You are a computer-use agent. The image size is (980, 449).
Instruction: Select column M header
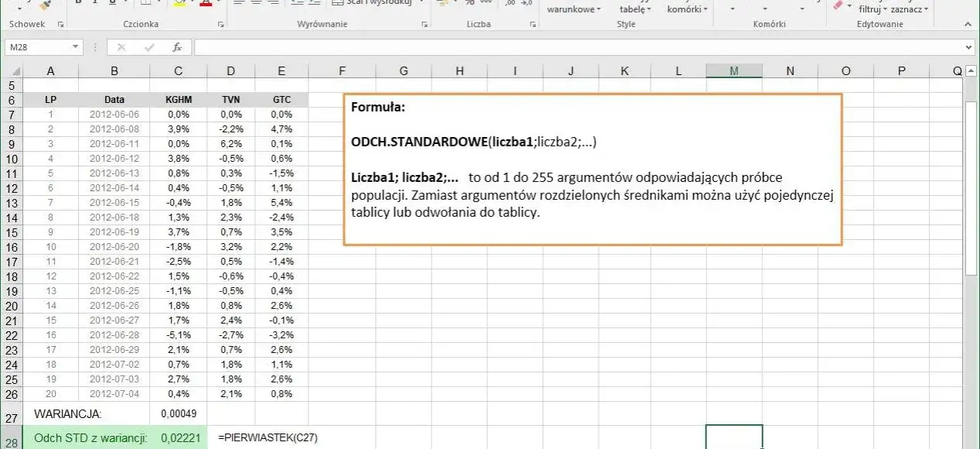[733, 71]
